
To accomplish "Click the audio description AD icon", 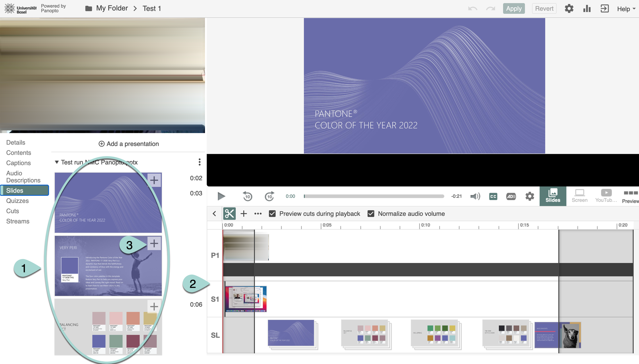I will pyautogui.click(x=511, y=196).
